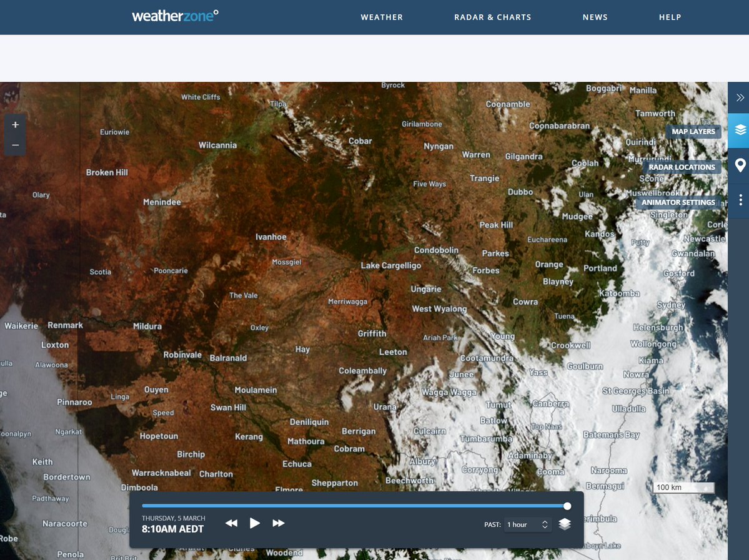Click the 8:10AM AEDT time label
749x560 pixels.
point(172,529)
